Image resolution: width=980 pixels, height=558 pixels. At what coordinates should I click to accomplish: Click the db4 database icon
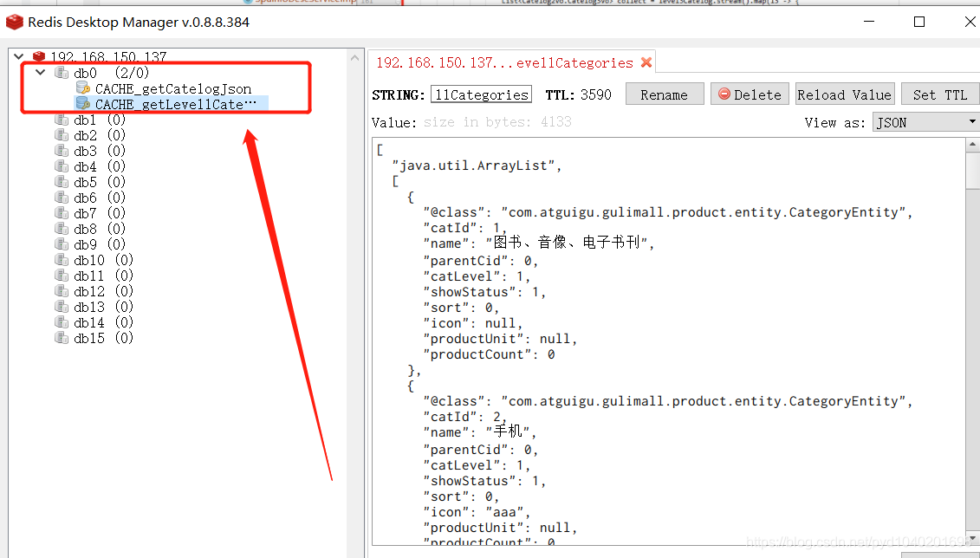[x=62, y=166]
